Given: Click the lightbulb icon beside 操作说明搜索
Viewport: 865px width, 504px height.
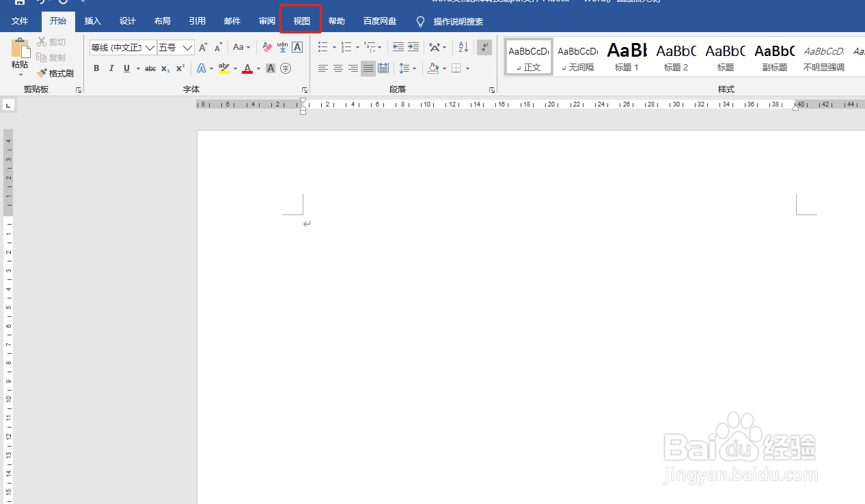Looking at the screenshot, I should point(420,21).
